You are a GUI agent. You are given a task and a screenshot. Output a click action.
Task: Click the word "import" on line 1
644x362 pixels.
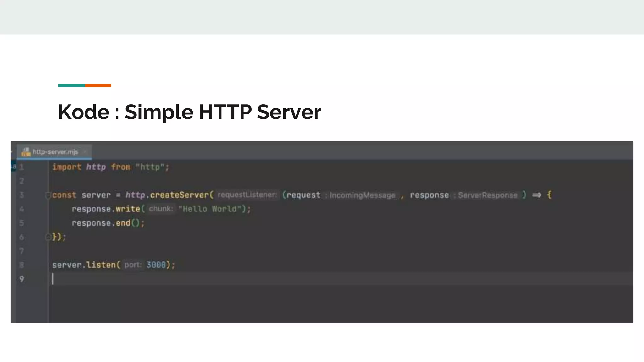point(67,167)
